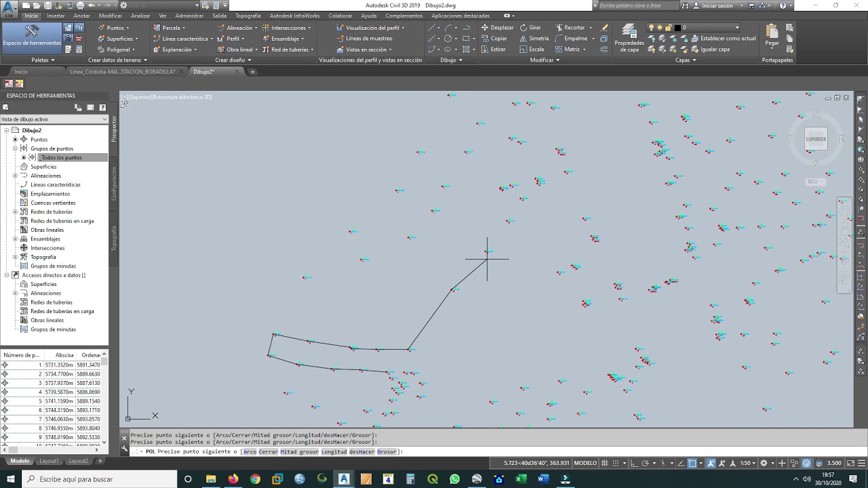Toggle ortho mode in status bar
Image resolution: width=868 pixels, height=488 pixels.
pyautogui.click(x=636, y=463)
